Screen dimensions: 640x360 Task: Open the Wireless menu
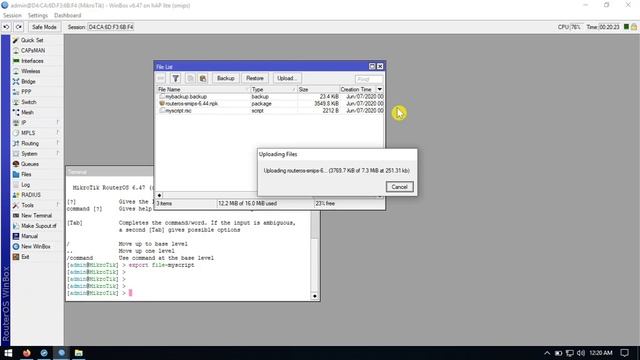click(30, 71)
